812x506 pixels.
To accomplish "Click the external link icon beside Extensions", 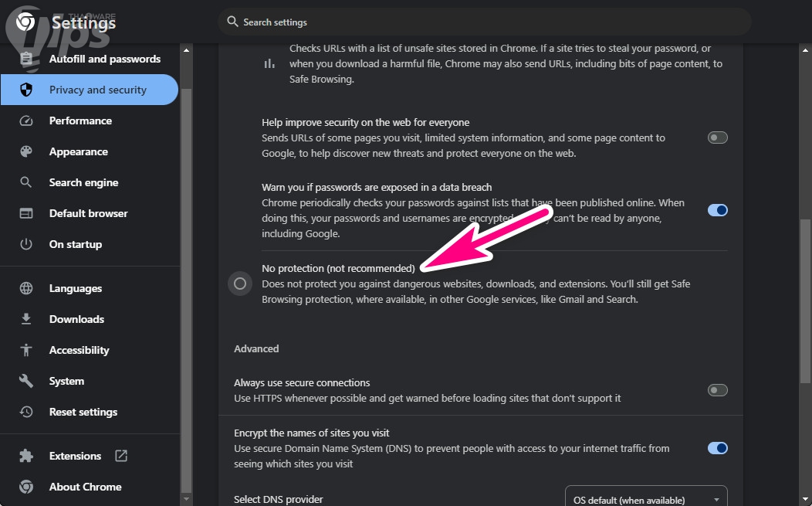I will [120, 456].
